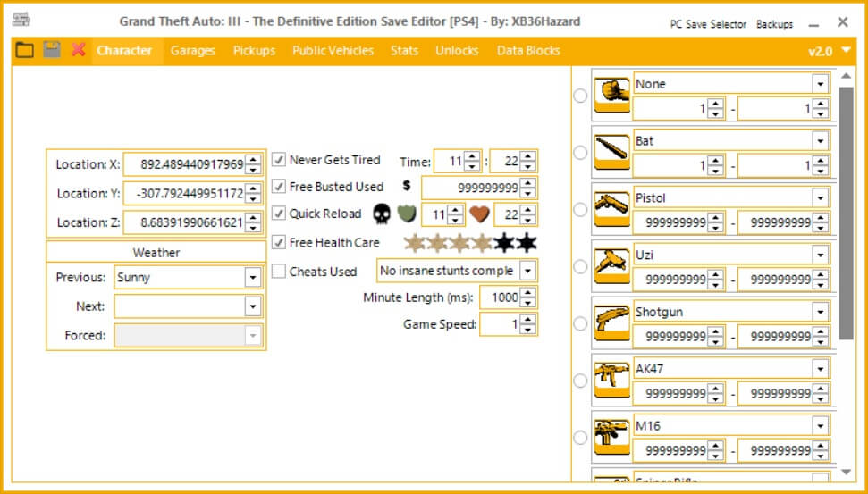
Task: Select the radio button for Shotgun slot
Action: (x=580, y=323)
